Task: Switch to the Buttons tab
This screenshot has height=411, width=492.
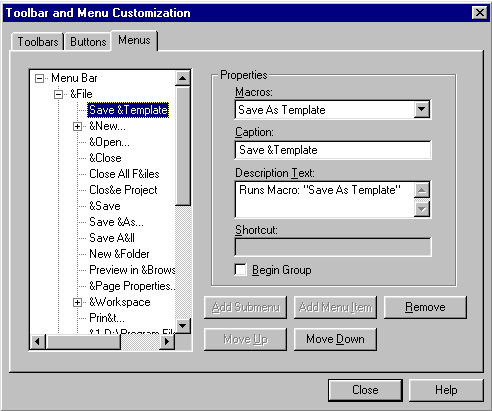Action: click(88, 42)
